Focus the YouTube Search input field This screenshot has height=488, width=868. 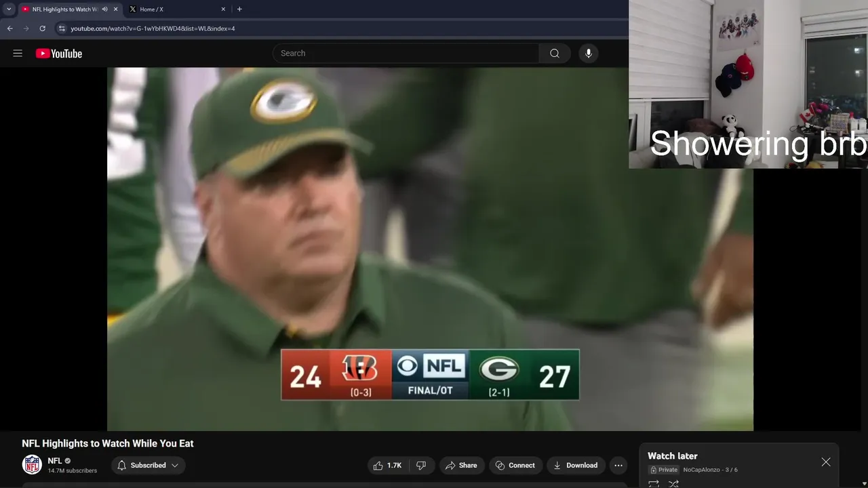tap(406, 54)
